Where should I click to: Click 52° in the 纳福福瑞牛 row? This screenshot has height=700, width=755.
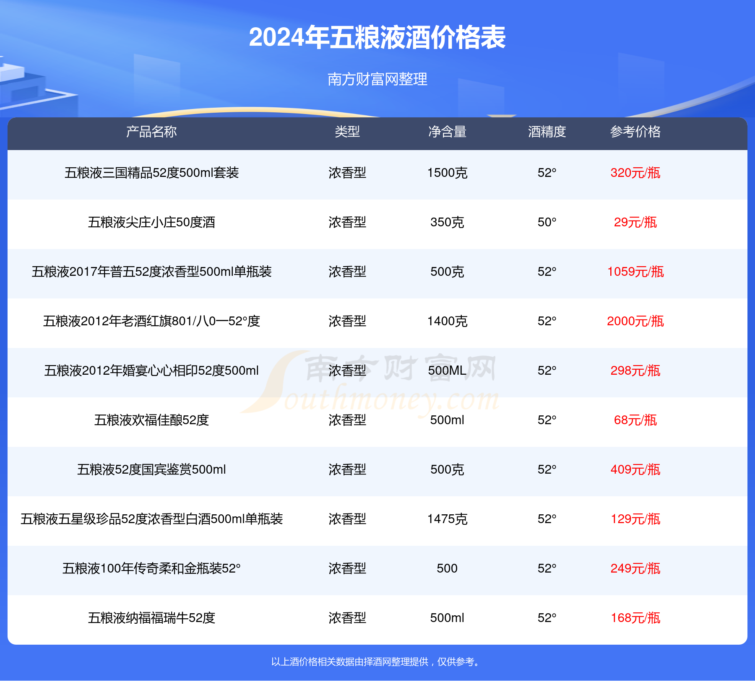click(547, 618)
